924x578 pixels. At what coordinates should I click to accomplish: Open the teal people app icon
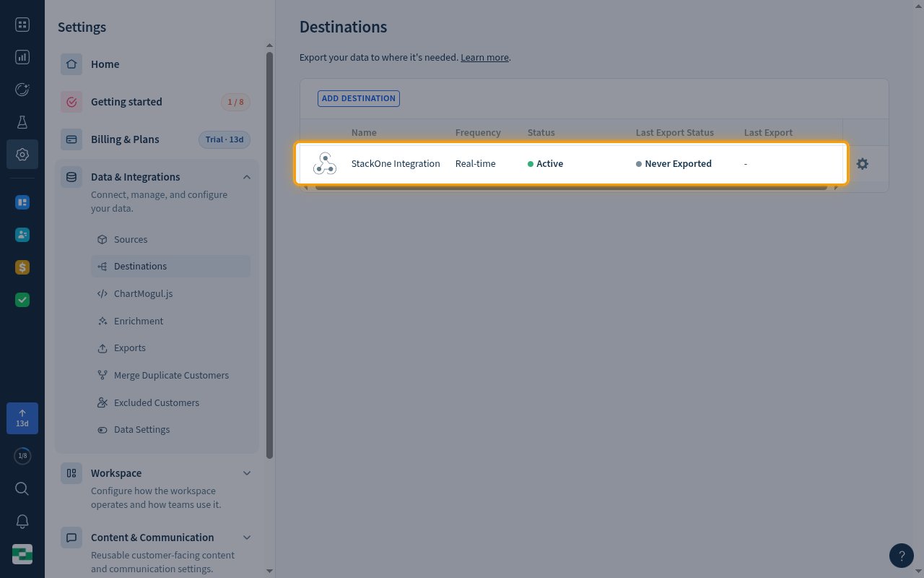click(22, 235)
